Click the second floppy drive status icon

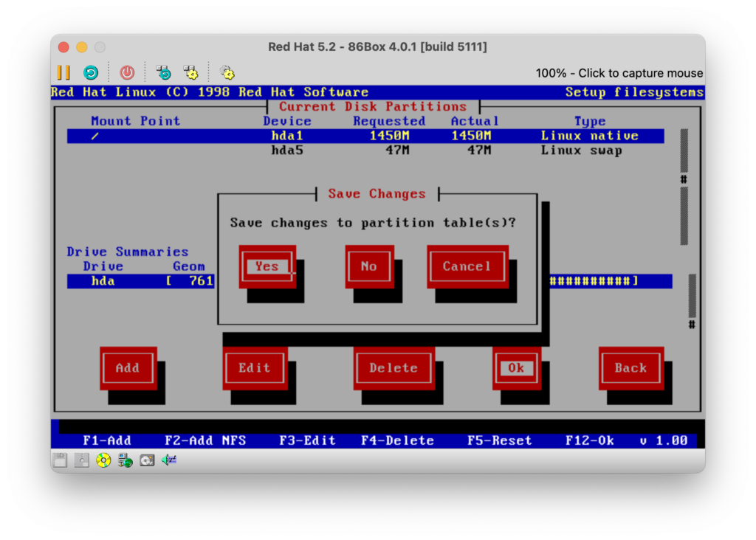point(81,460)
